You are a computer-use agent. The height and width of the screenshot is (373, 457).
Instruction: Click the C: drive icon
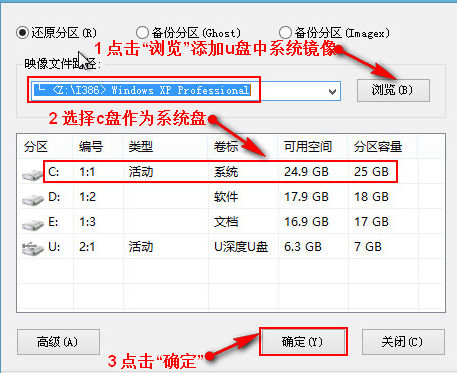[x=32, y=174]
